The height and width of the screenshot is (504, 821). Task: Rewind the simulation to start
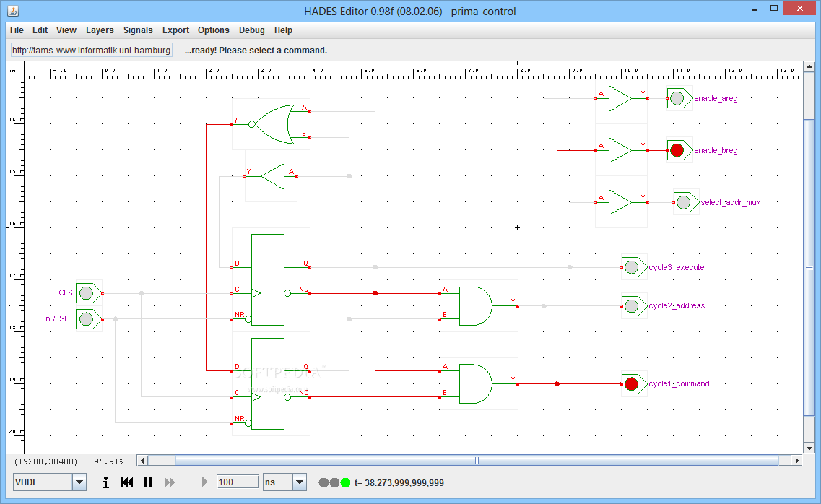126,482
